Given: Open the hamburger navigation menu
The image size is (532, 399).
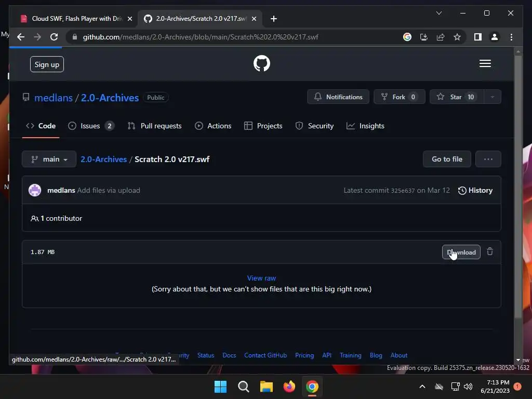Looking at the screenshot, I should pyautogui.click(x=485, y=63).
